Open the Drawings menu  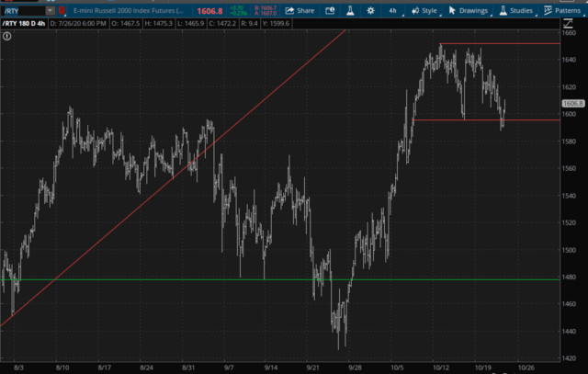(469, 10)
